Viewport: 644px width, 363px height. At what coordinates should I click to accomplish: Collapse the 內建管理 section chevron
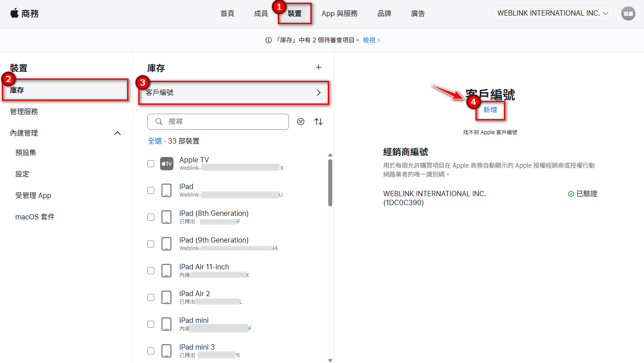(117, 133)
